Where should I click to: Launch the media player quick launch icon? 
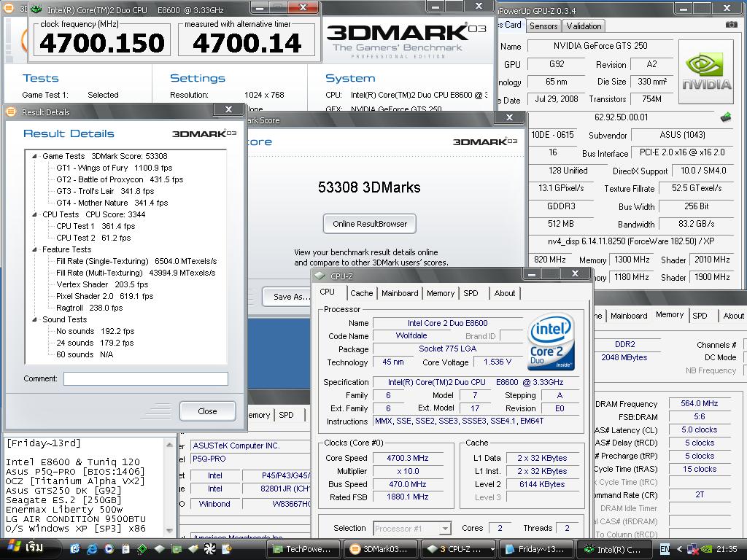tap(109, 548)
